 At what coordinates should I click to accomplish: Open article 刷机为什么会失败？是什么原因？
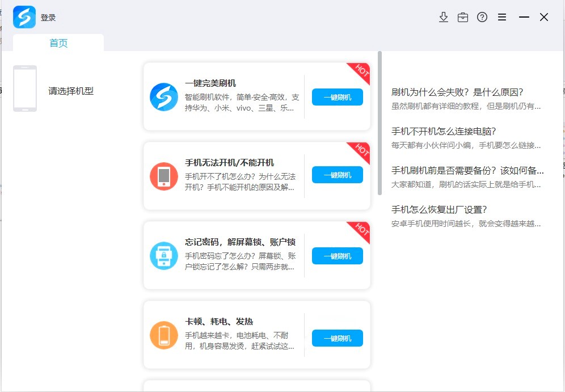(457, 92)
